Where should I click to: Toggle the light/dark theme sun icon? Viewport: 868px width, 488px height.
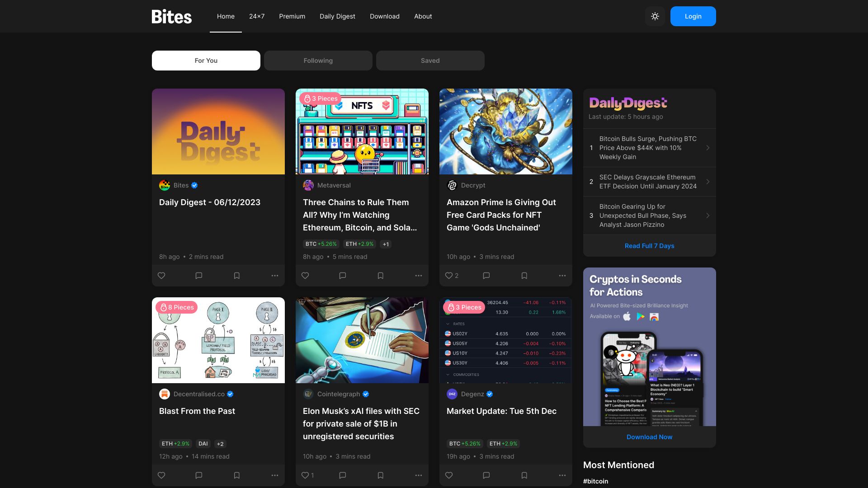655,16
